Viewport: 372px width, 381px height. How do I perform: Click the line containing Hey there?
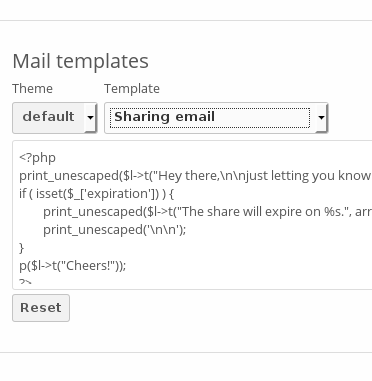click(x=195, y=176)
